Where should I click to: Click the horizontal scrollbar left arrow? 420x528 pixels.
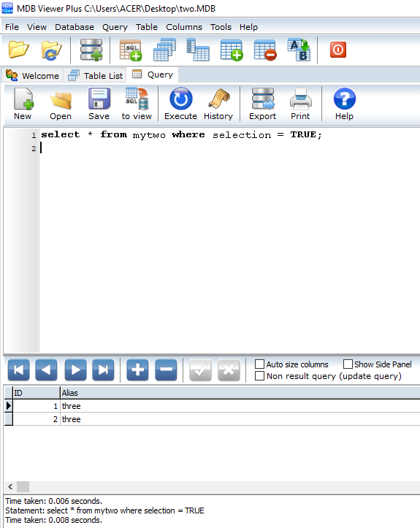[10, 486]
